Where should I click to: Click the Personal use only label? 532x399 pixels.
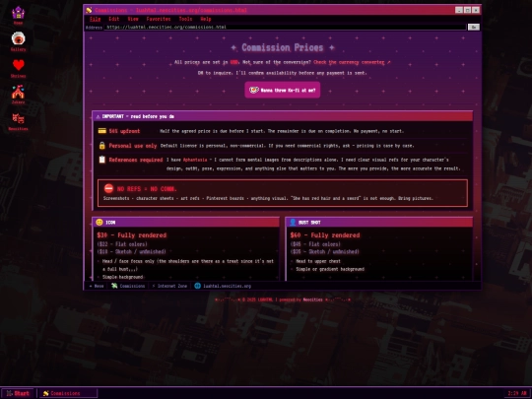tap(133, 146)
